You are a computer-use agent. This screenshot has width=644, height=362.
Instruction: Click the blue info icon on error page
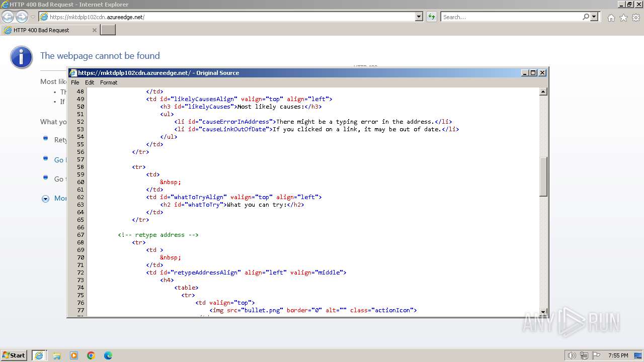tap(21, 57)
